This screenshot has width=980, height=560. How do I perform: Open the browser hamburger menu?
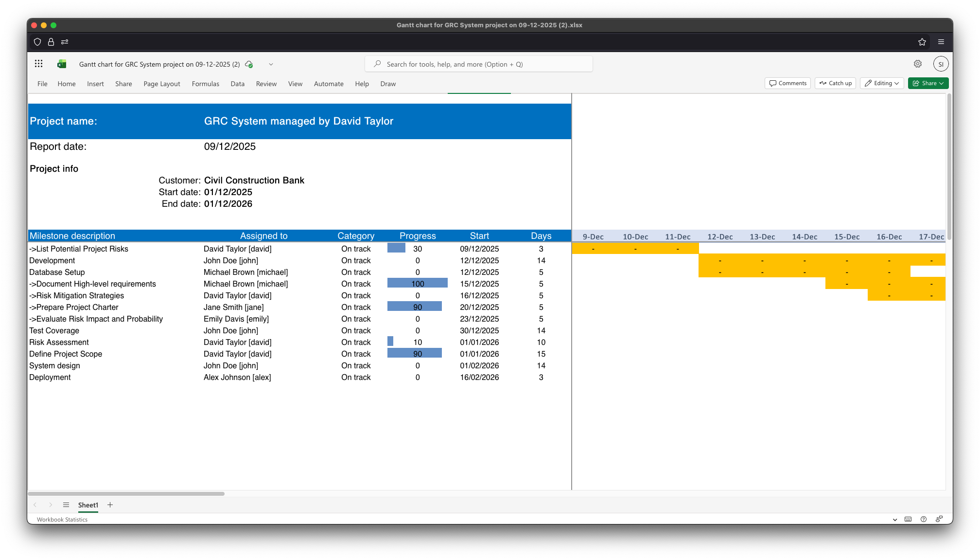pyautogui.click(x=941, y=42)
